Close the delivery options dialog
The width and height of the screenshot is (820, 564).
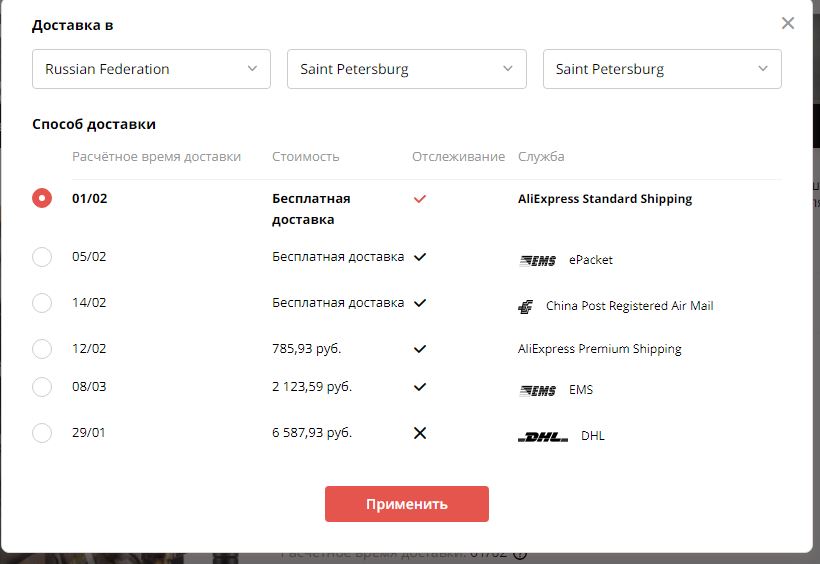pos(788,23)
